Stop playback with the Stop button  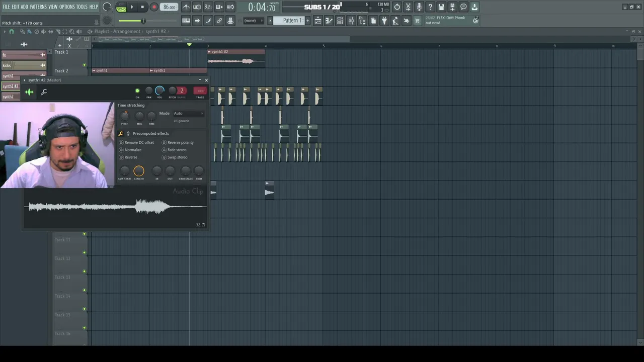(x=142, y=7)
